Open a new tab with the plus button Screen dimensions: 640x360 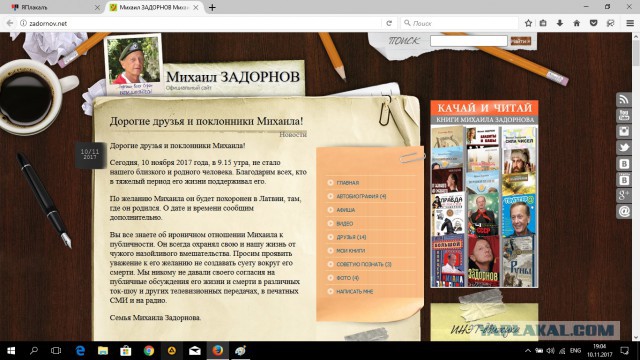tap(212, 7)
